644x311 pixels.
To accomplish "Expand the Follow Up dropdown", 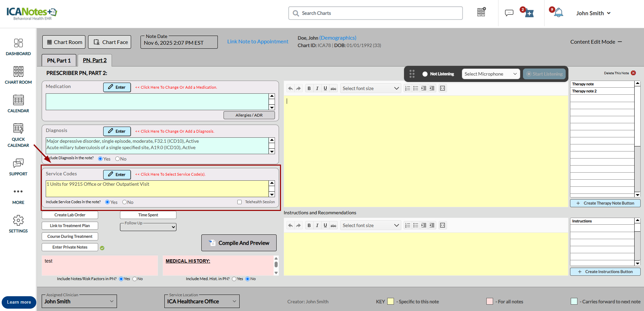I will 148,227.
